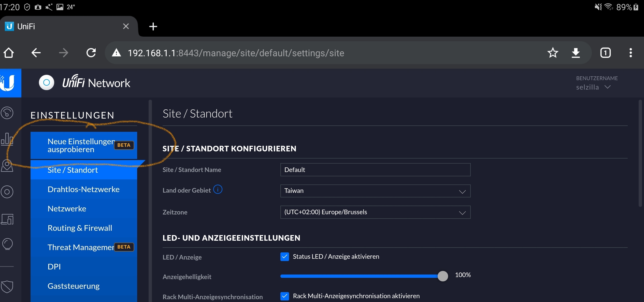644x302 pixels.
Task: Open the Zeitzone Europe/Brussels dropdown
Action: click(x=375, y=212)
